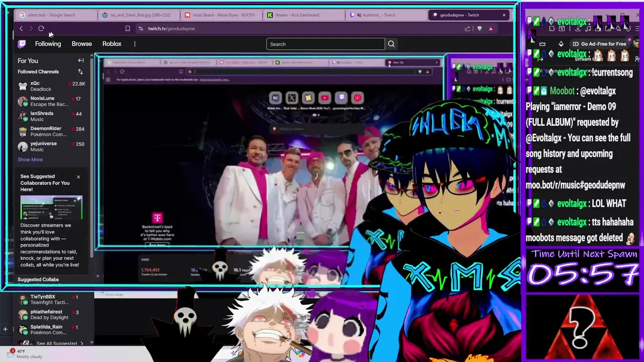Image resolution: width=644 pixels, height=362 pixels.
Task: Click the X icon in the streamed browser
Action: point(292,98)
